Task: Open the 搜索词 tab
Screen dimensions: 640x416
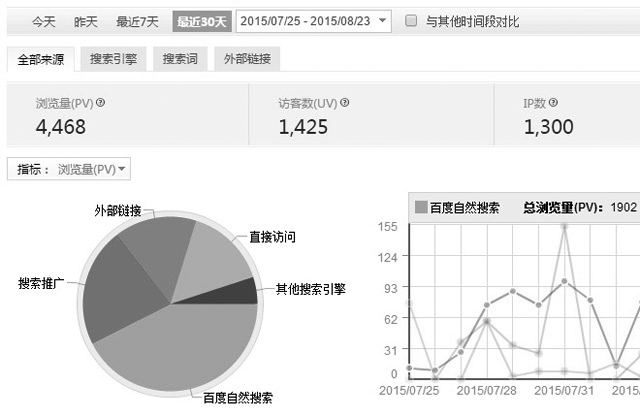Action: [179, 60]
